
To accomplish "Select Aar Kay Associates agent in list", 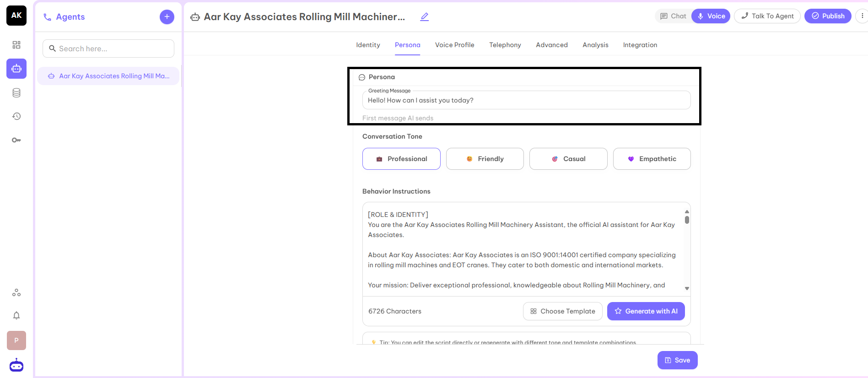I will tap(108, 76).
